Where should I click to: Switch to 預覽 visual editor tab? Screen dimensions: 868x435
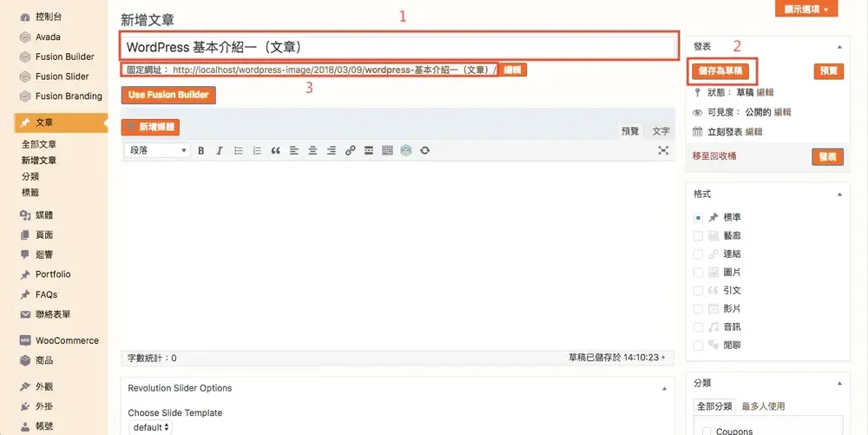630,131
